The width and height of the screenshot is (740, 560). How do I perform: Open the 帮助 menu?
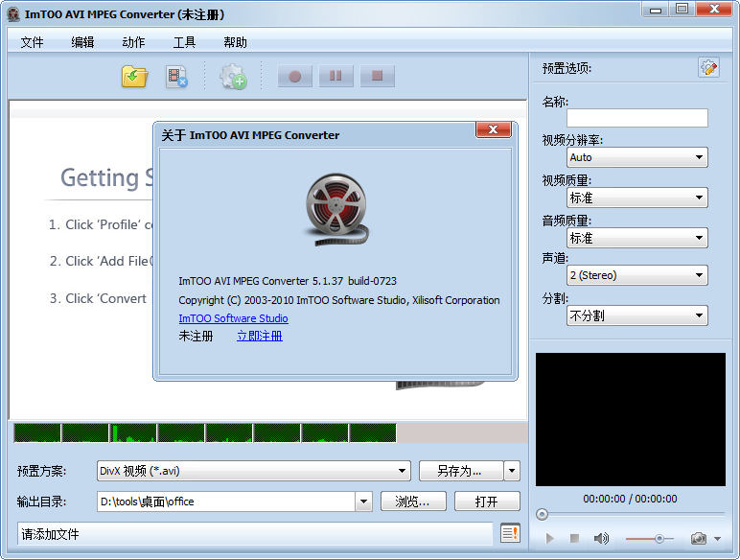tap(235, 42)
